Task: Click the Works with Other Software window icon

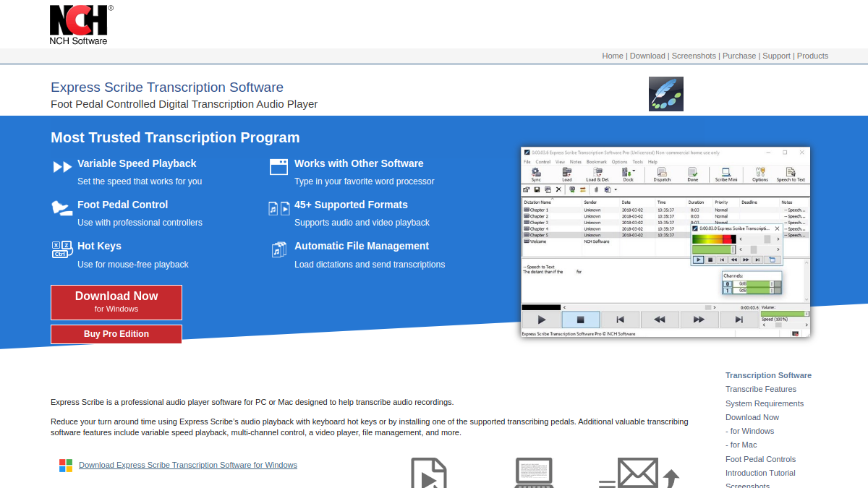Action: tap(279, 167)
